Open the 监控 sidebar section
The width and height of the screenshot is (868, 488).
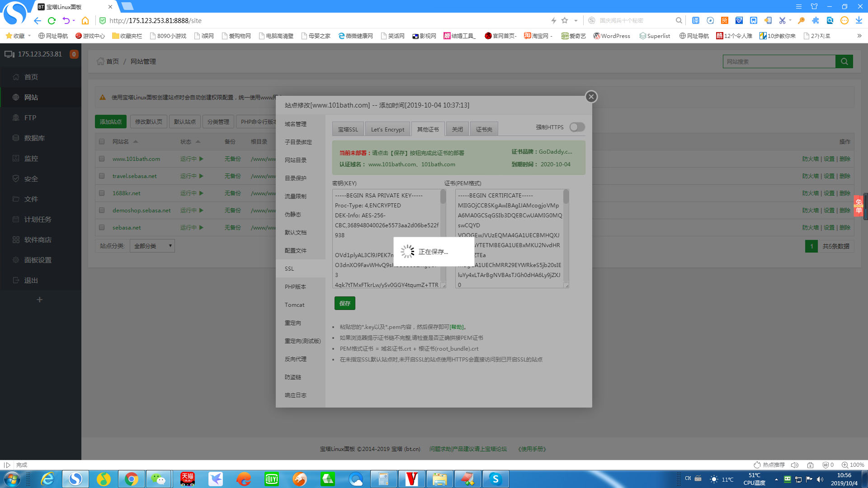point(31,159)
